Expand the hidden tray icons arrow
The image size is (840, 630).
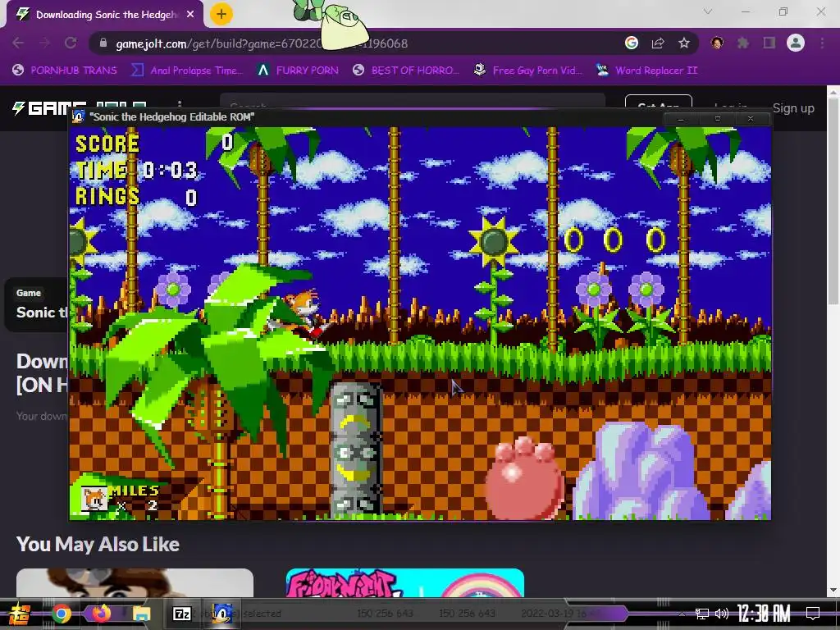pyautogui.click(x=682, y=614)
